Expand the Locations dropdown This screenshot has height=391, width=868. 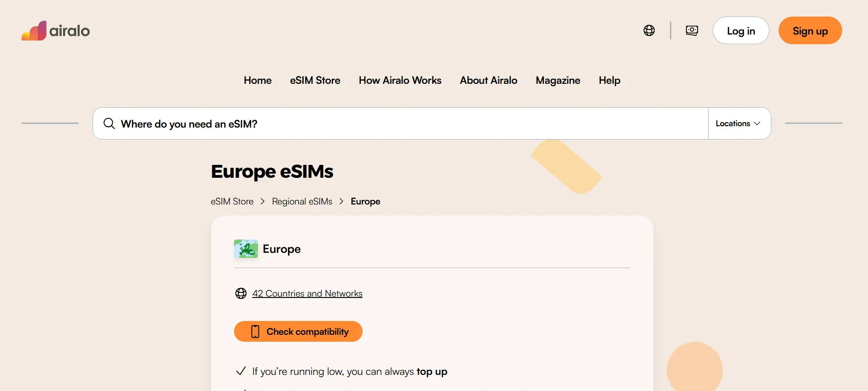(x=739, y=123)
